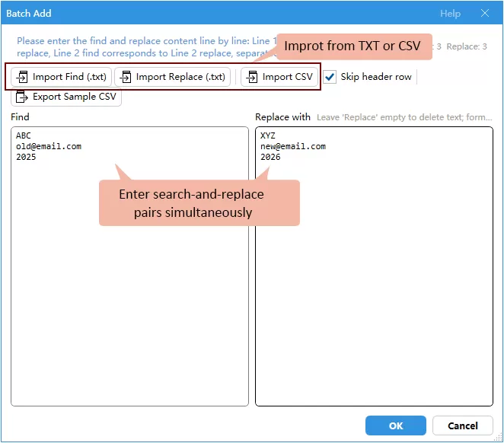Click the 'ABC' line in Find box

tap(24, 135)
